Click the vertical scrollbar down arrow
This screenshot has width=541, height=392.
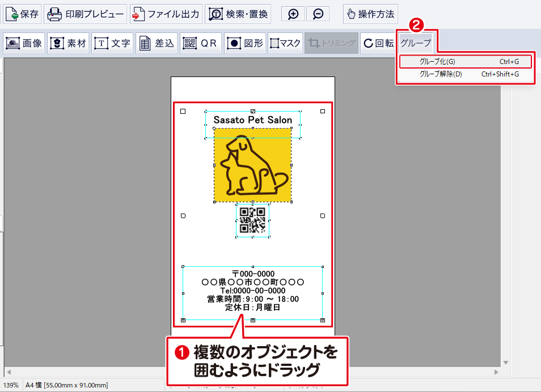click(506, 363)
